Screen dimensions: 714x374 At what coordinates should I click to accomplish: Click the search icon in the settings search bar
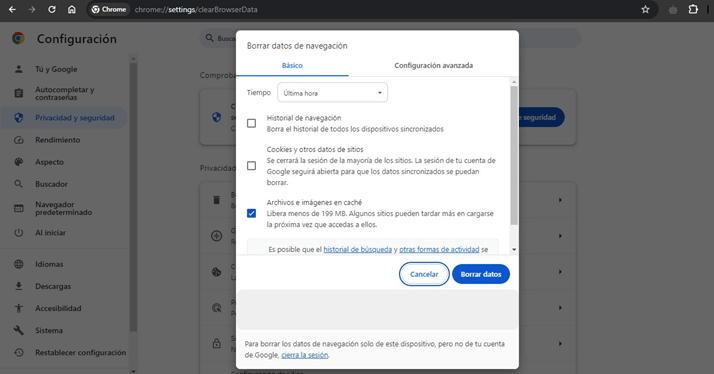209,38
